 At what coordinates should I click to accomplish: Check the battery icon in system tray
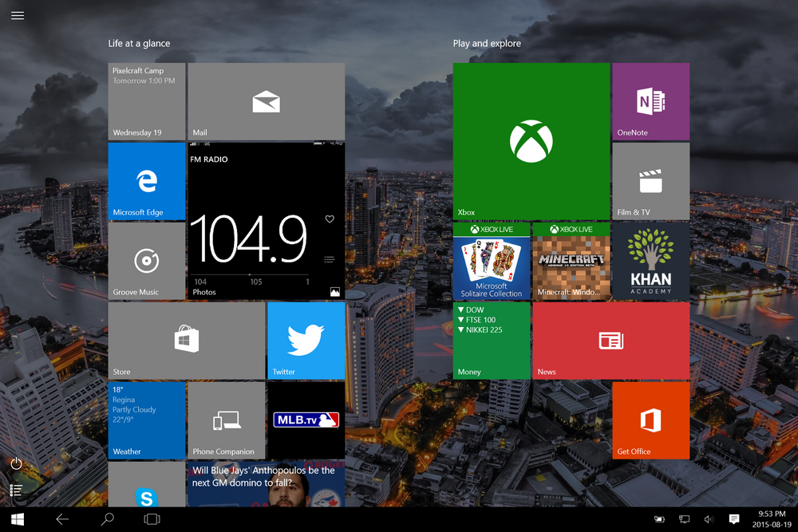point(659,519)
